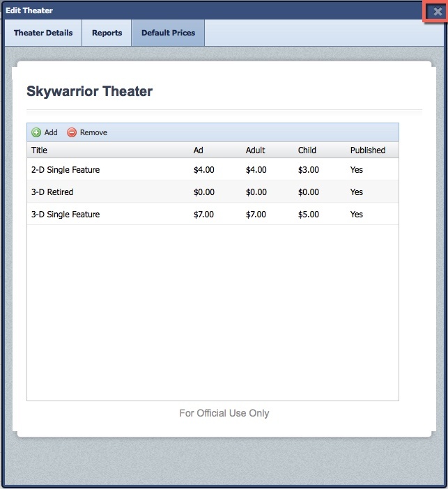Click the Published column header
Screen dimensions: 448x489
click(367, 150)
